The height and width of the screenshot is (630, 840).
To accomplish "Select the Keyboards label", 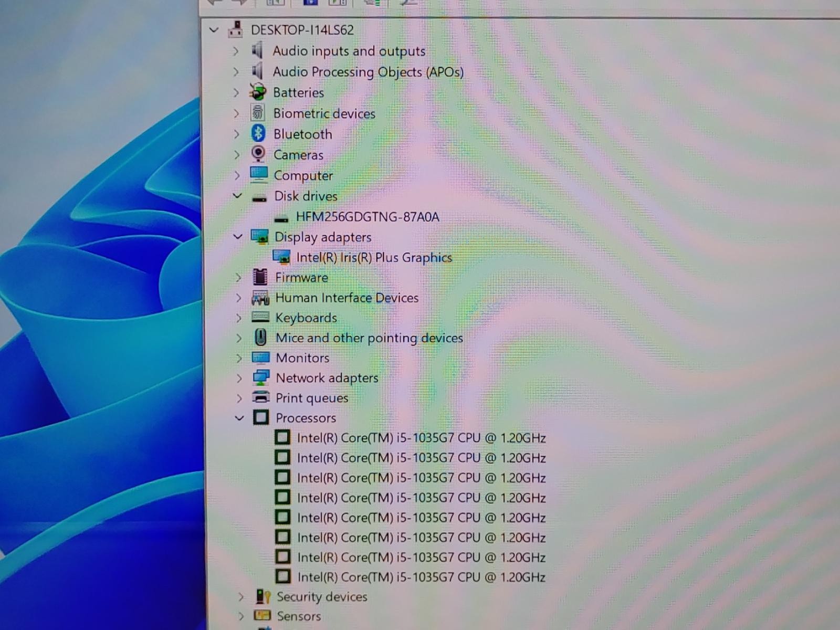I will click(307, 318).
